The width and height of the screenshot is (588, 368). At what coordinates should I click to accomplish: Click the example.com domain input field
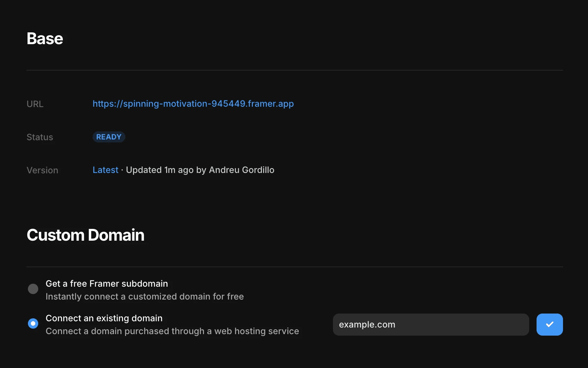tap(430, 324)
